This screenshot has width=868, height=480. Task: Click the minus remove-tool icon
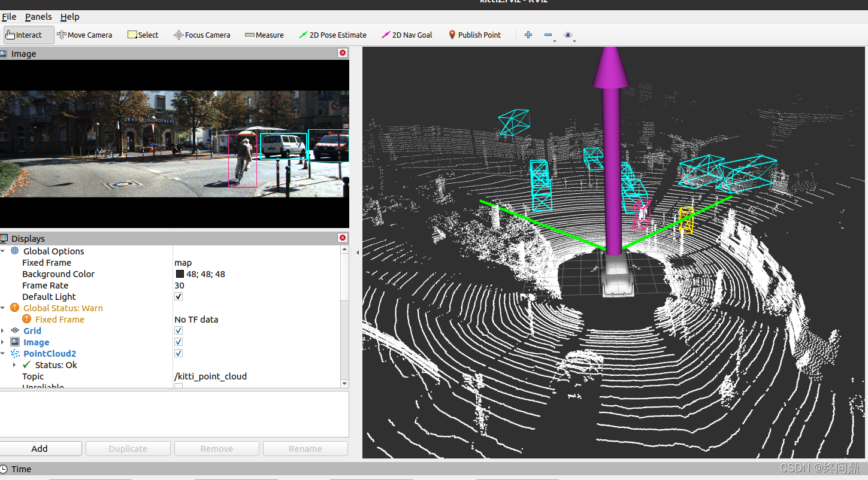point(548,35)
